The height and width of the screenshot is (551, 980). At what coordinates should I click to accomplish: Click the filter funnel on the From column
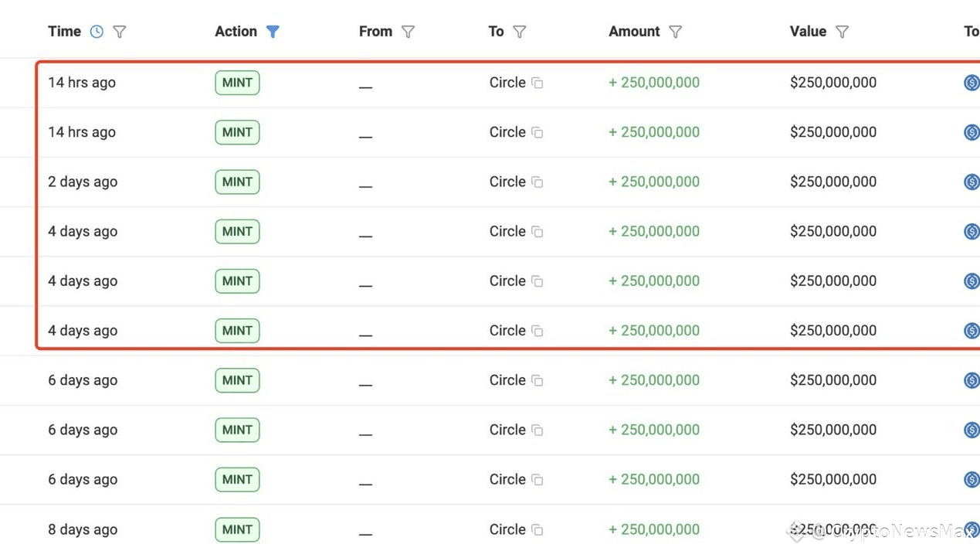click(408, 32)
